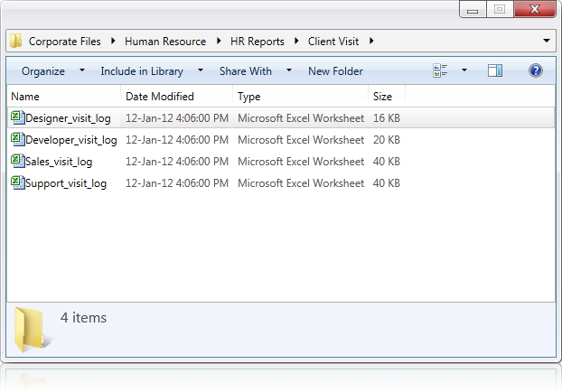This screenshot has height=392, width=562.
Task: Select the Developer_visit_log Excel file icon
Action: [17, 139]
